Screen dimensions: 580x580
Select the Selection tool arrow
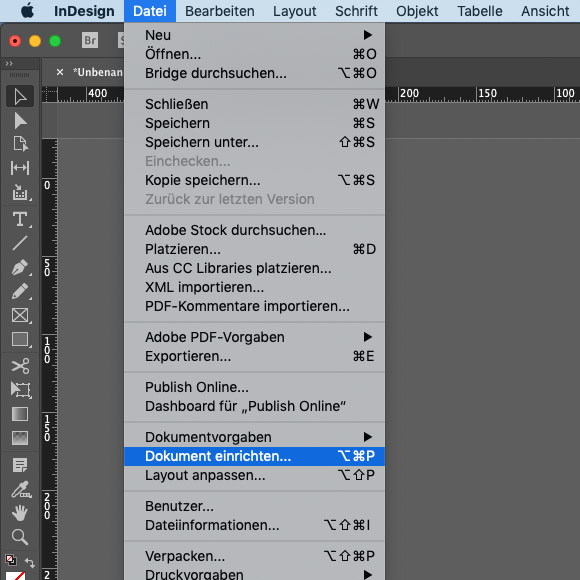point(20,97)
